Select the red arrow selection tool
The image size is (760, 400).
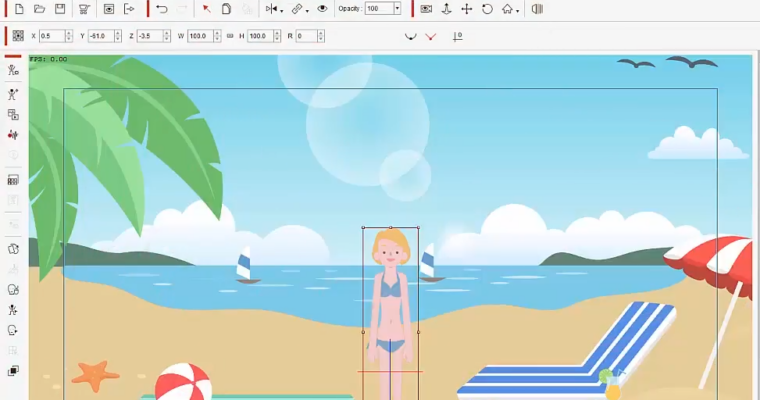coord(206,9)
